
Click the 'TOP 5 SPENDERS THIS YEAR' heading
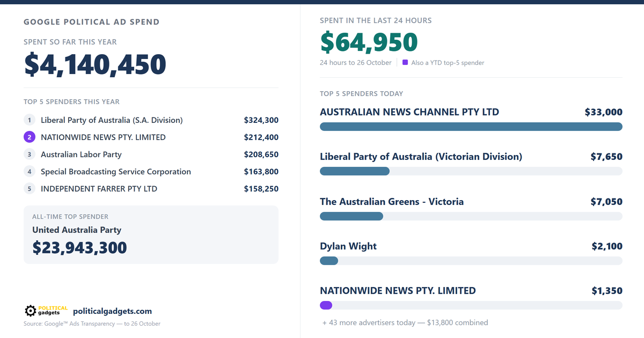coord(72,102)
